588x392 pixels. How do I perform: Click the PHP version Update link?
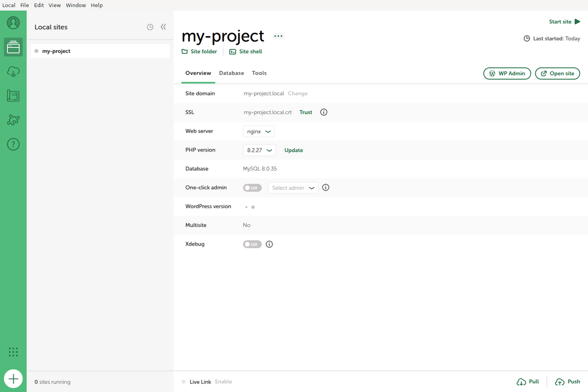pyautogui.click(x=294, y=150)
